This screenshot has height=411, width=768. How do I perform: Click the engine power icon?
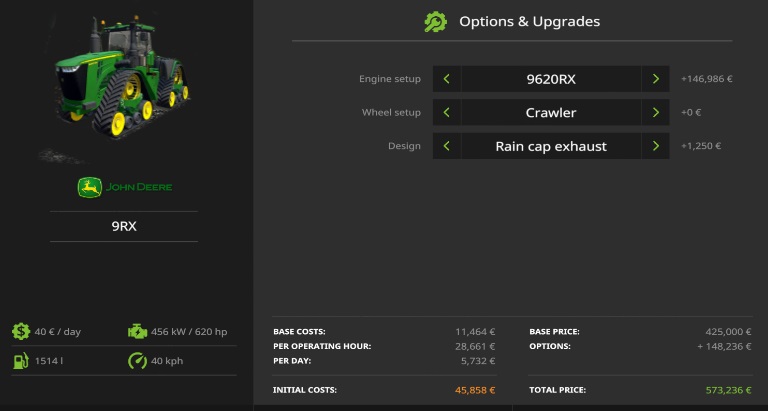point(137,332)
